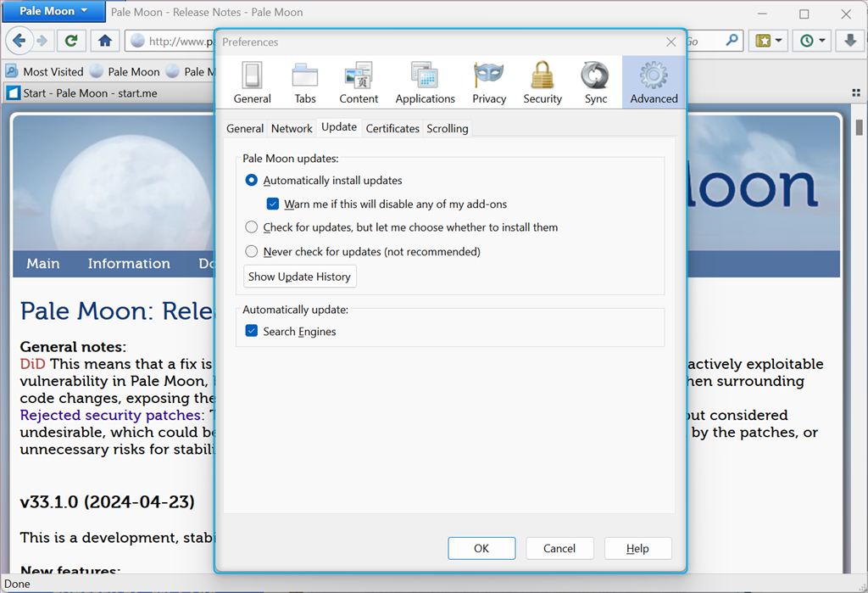Image resolution: width=868 pixels, height=593 pixels.
Task: Cancel the Preferences dialog
Action: (559, 548)
